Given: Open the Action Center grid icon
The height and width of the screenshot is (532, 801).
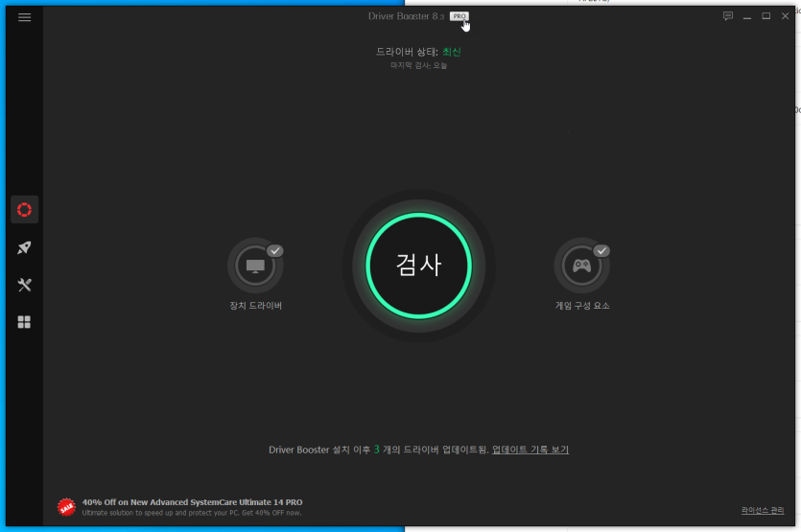Looking at the screenshot, I should point(25,322).
